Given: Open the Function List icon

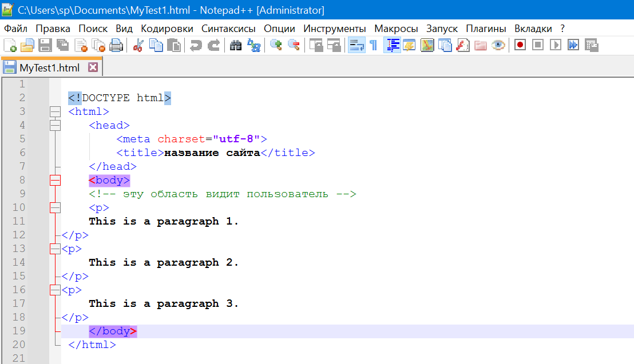Looking at the screenshot, I should [462, 45].
